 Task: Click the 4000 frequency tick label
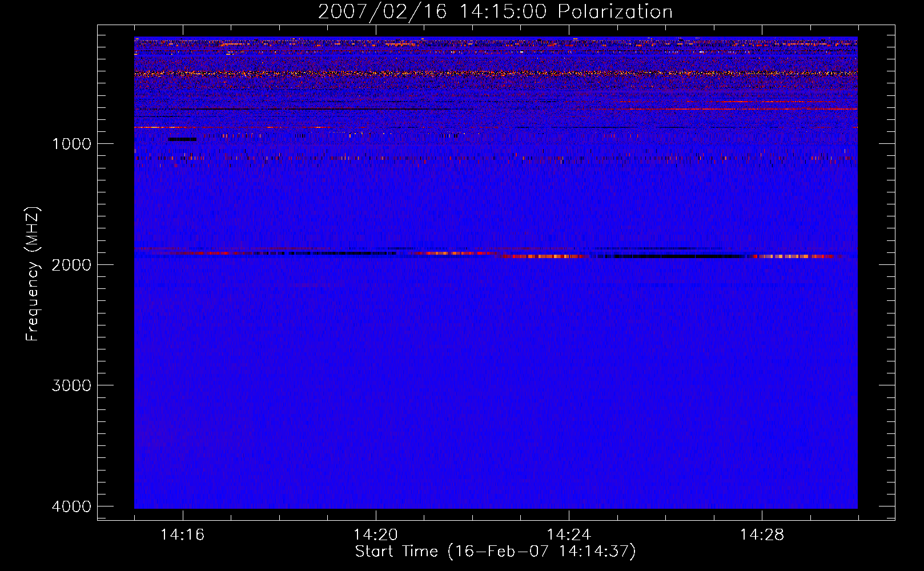pyautogui.click(x=71, y=506)
